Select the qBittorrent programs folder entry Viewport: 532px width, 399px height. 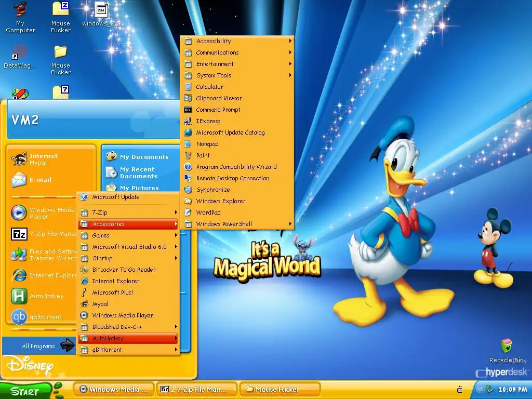[128, 350]
